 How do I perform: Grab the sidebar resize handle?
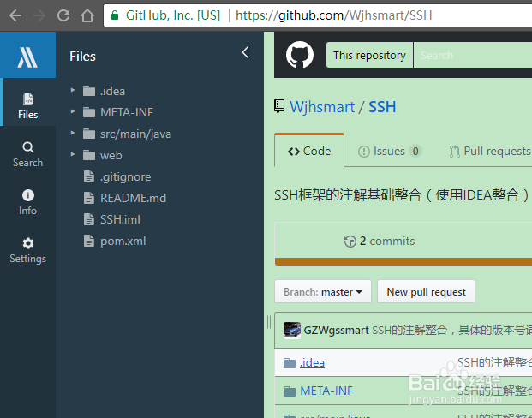click(269, 322)
